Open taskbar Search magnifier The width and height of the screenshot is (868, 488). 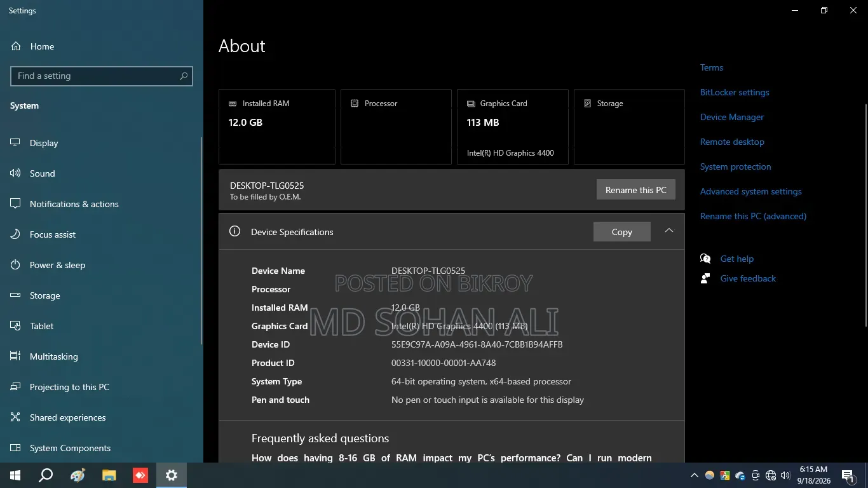(x=46, y=475)
